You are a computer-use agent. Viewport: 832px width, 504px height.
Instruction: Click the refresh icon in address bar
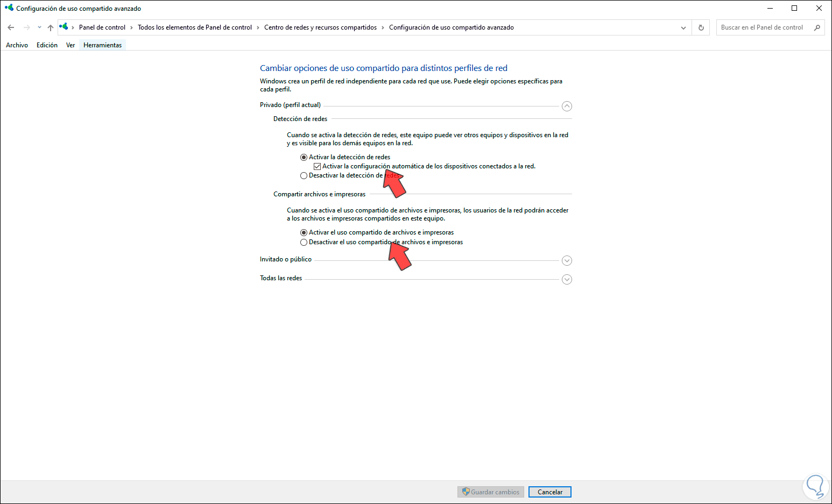pyautogui.click(x=701, y=27)
